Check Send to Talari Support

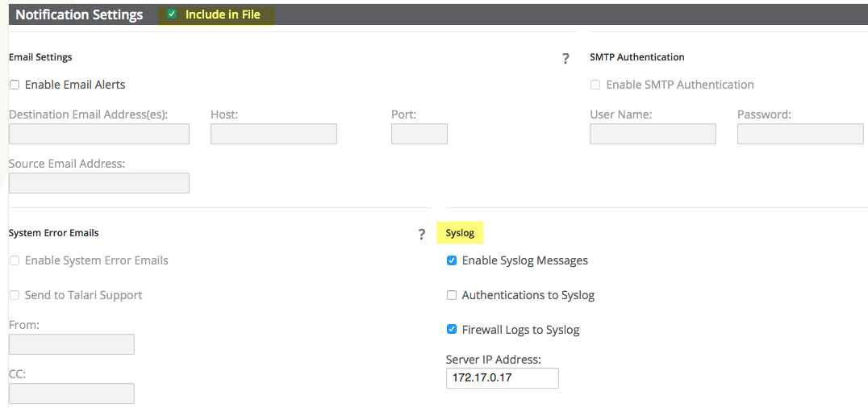click(15, 295)
